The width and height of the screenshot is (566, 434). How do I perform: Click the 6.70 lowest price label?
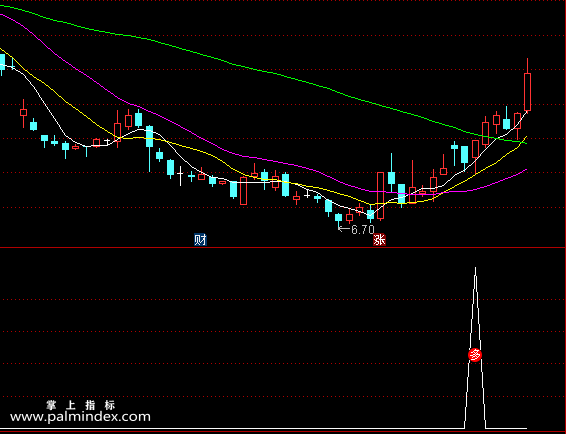click(x=363, y=229)
